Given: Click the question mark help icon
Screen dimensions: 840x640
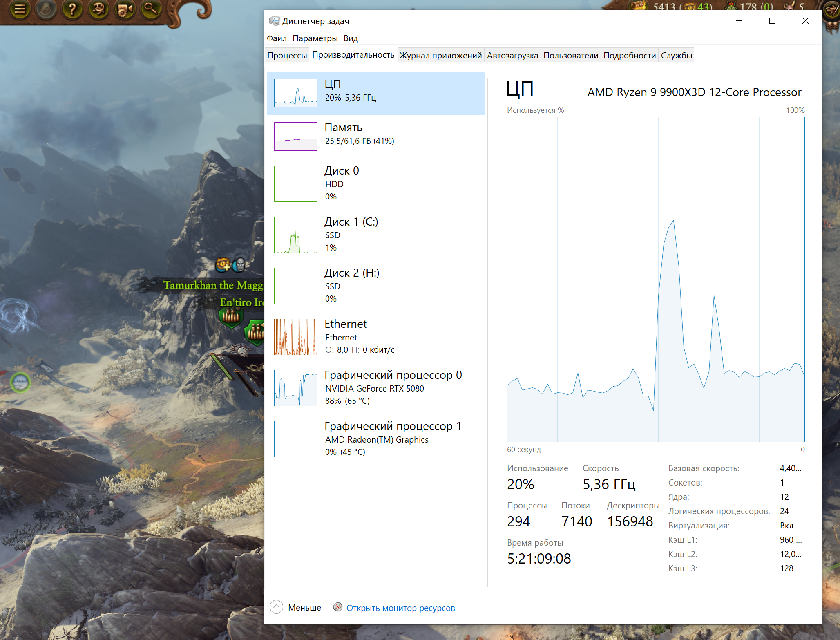Looking at the screenshot, I should 72,9.
